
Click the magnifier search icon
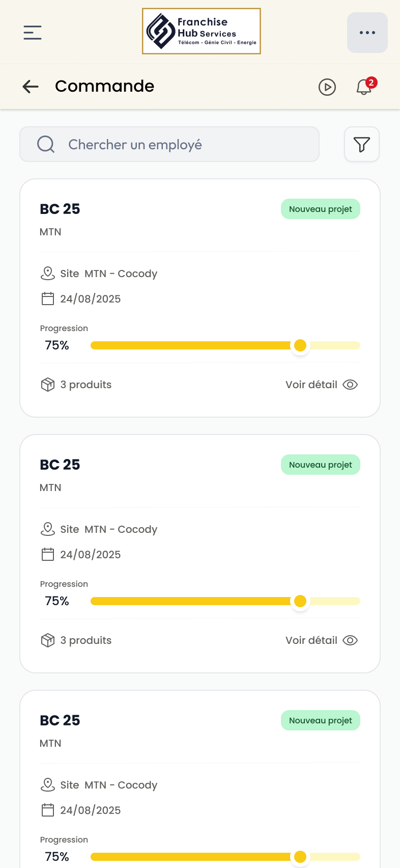pyautogui.click(x=46, y=144)
